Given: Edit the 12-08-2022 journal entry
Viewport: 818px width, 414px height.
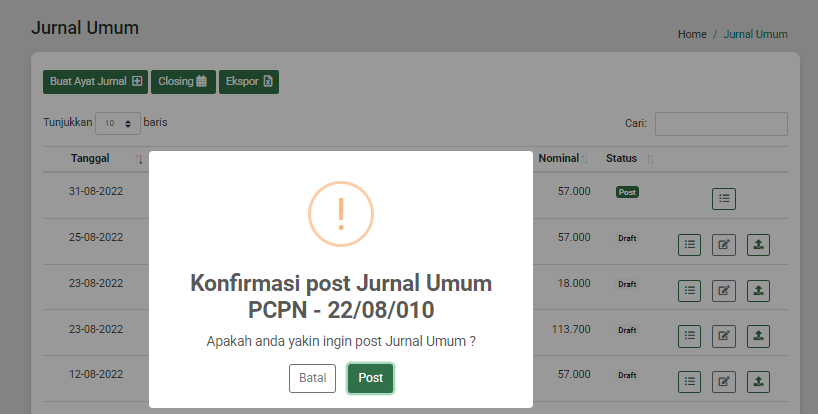Looking at the screenshot, I should tap(724, 382).
